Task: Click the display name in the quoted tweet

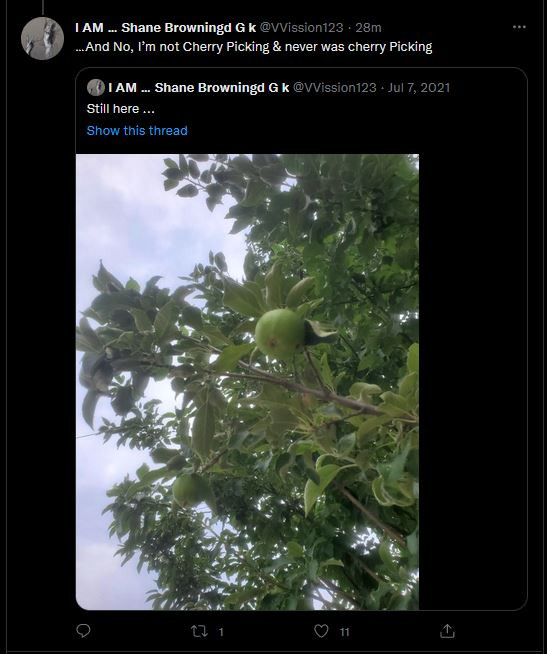Action: 199,88
